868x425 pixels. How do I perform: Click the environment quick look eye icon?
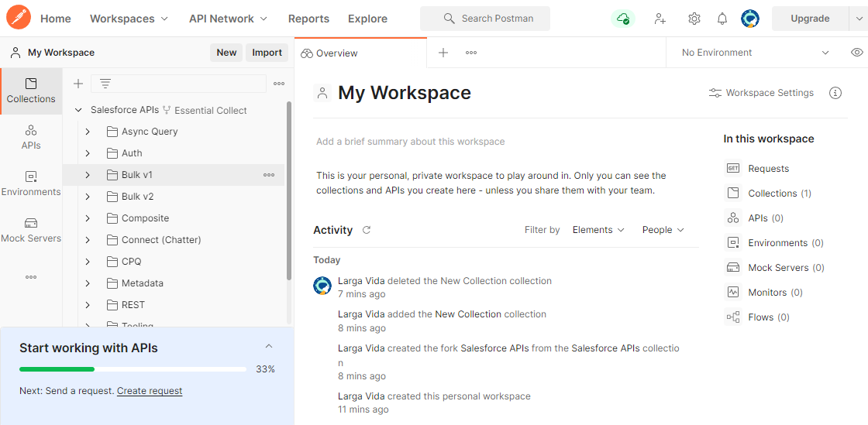[x=856, y=53]
